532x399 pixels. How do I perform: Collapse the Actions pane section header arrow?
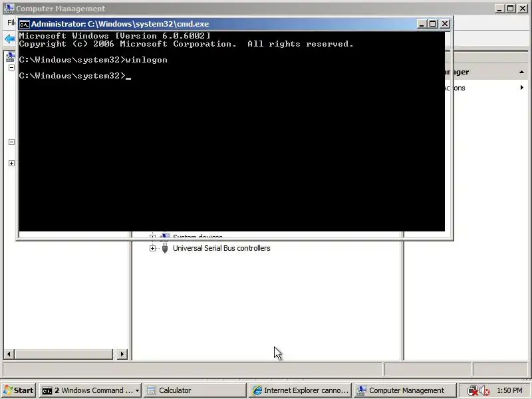(x=521, y=72)
